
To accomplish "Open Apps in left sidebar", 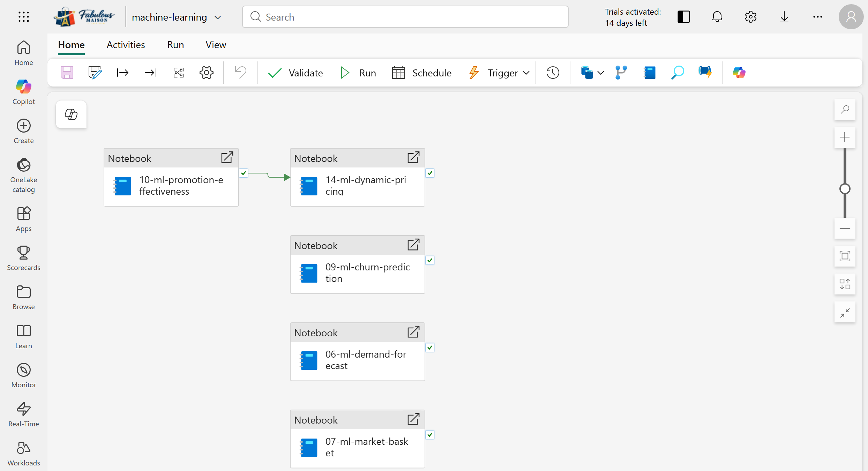I will click(24, 219).
